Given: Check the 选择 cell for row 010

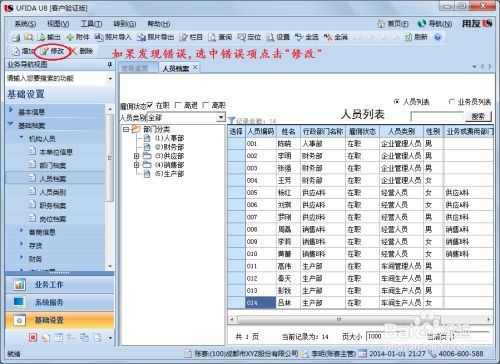Looking at the screenshot, I should click(236, 254).
